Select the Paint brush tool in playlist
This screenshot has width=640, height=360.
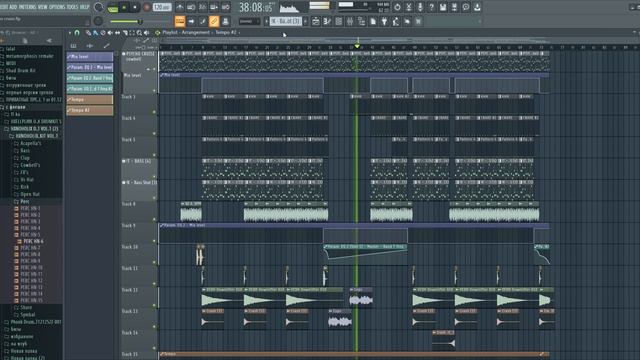tap(96, 33)
